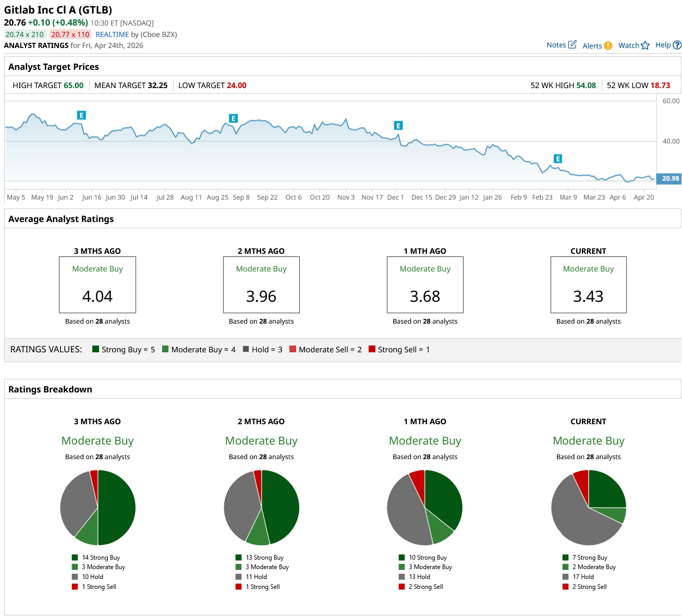Click the earnings E marker near Dec 1

coord(398,126)
